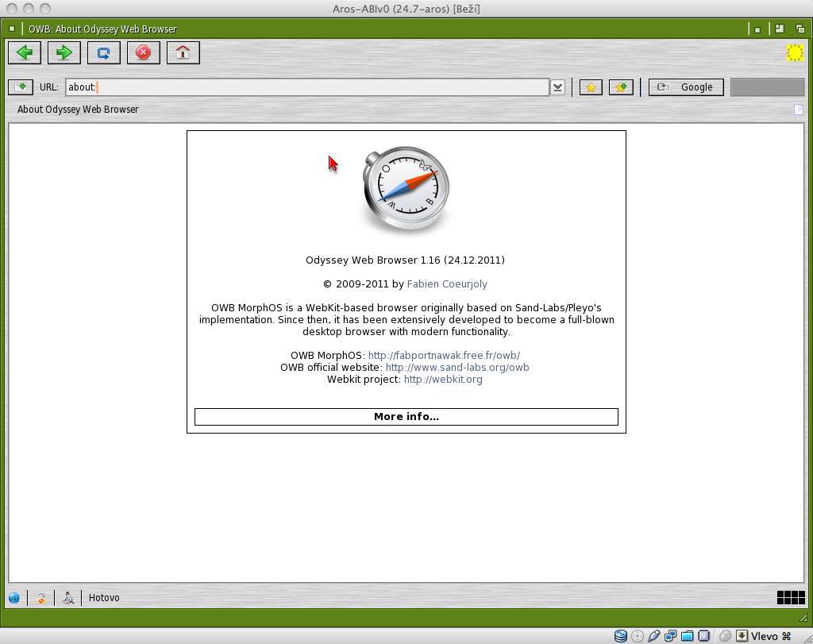Viewport: 813px width, 644px height.
Task: Follow the http://www.sand-labs.org/owb link
Action: [x=457, y=368]
